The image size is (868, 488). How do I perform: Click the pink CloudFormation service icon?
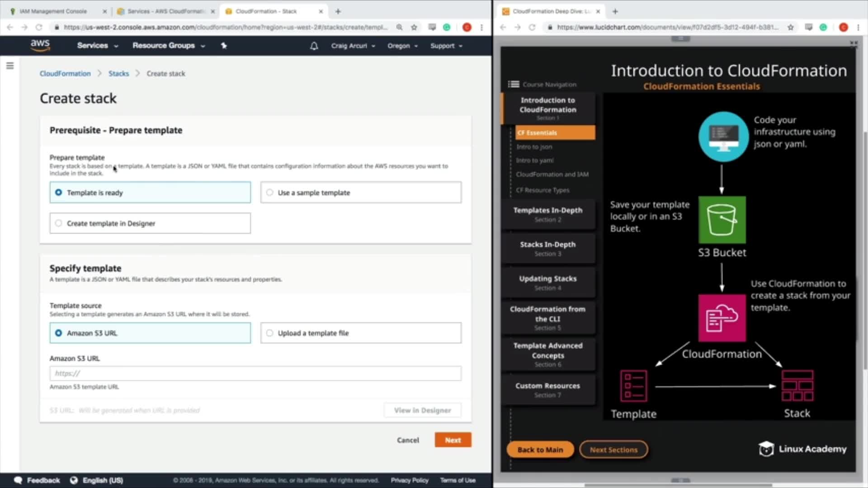722,318
